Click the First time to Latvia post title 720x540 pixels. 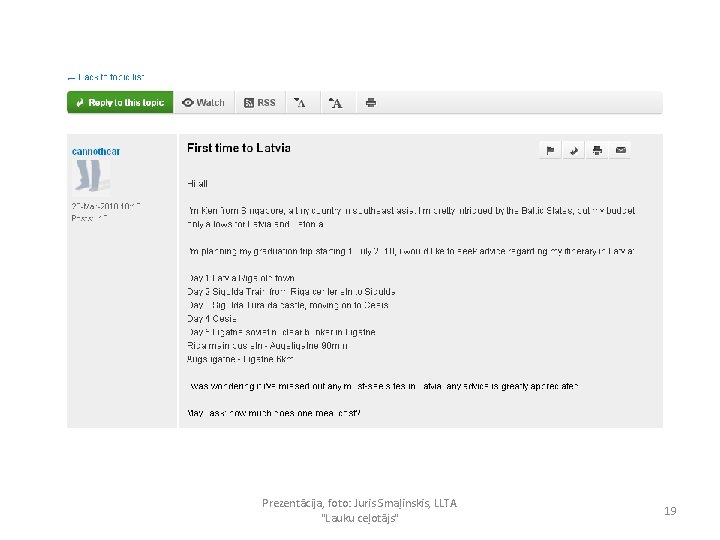[239, 148]
